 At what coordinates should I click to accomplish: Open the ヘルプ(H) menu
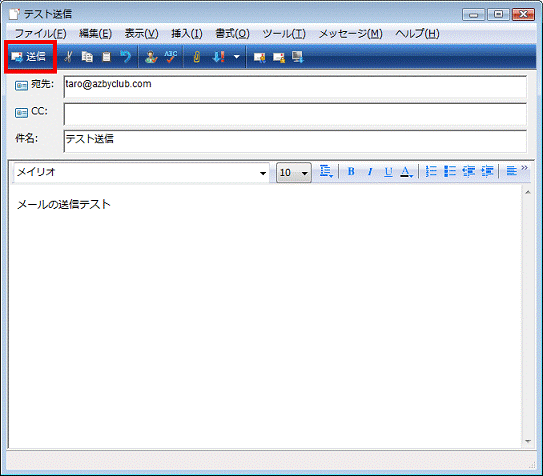(x=417, y=34)
